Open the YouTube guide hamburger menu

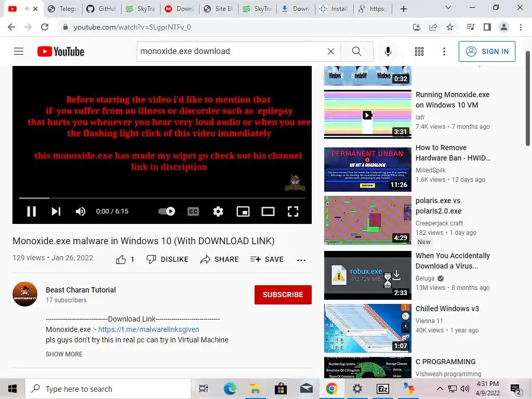tap(19, 51)
